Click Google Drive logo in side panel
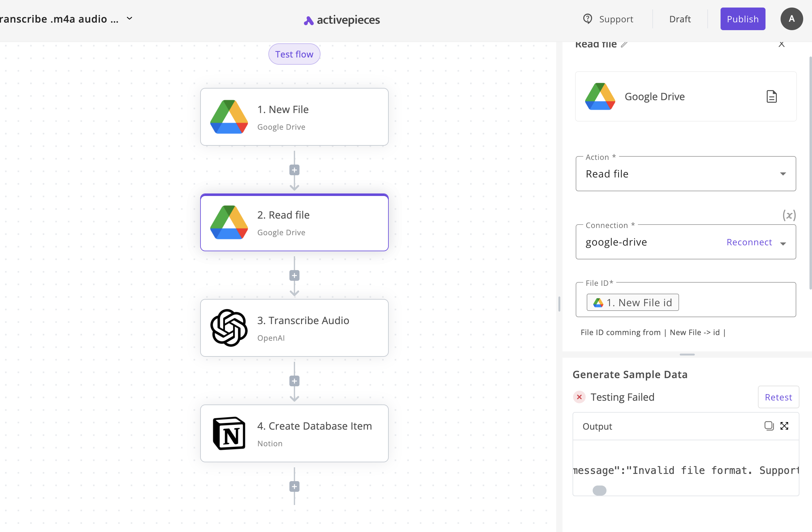This screenshot has height=532, width=812. point(600,96)
